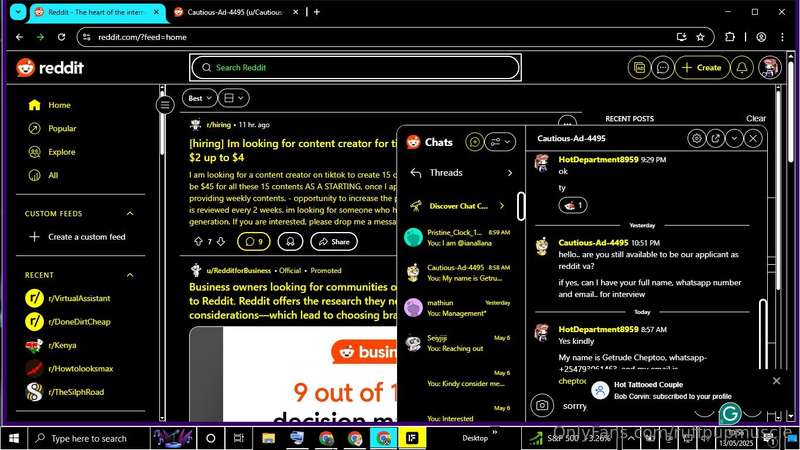Click reaction emoji under 'ty' message

pos(573,205)
